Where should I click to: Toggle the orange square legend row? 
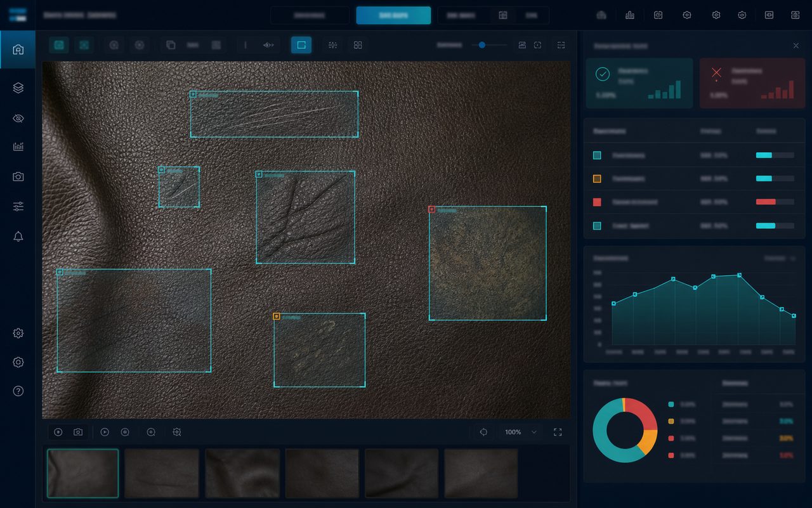pos(694,179)
